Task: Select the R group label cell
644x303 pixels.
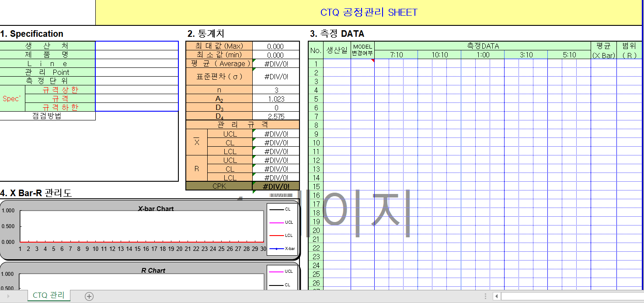Action: coord(197,169)
